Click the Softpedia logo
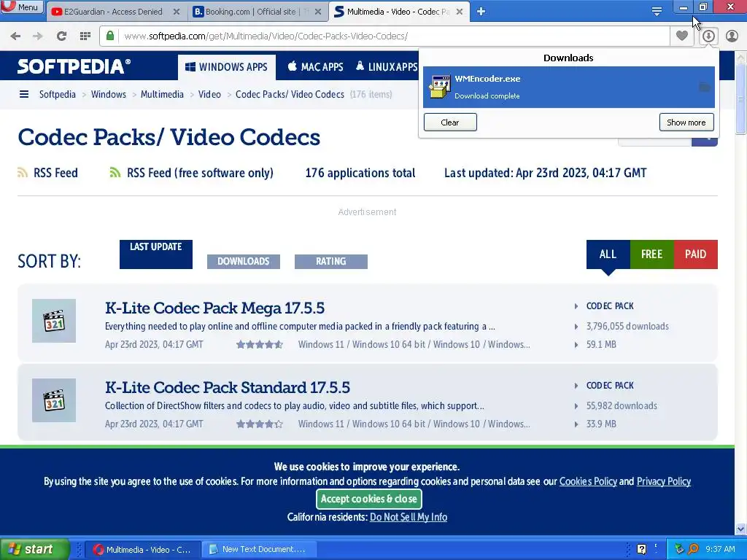This screenshot has height=560, width=747. pos(74,66)
